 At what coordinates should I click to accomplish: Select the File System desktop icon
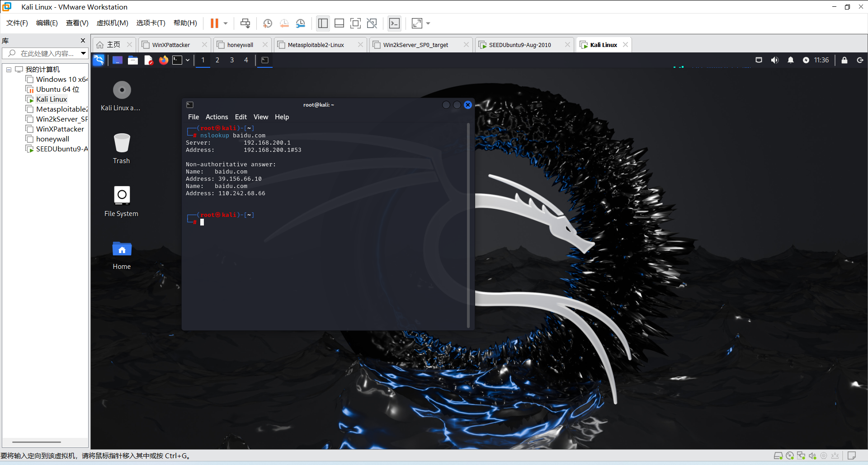[122, 202]
